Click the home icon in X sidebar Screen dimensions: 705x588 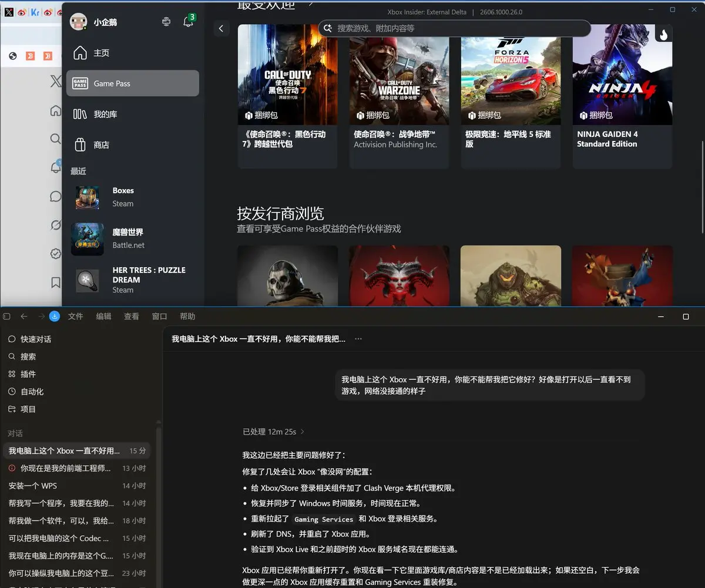[55, 110]
